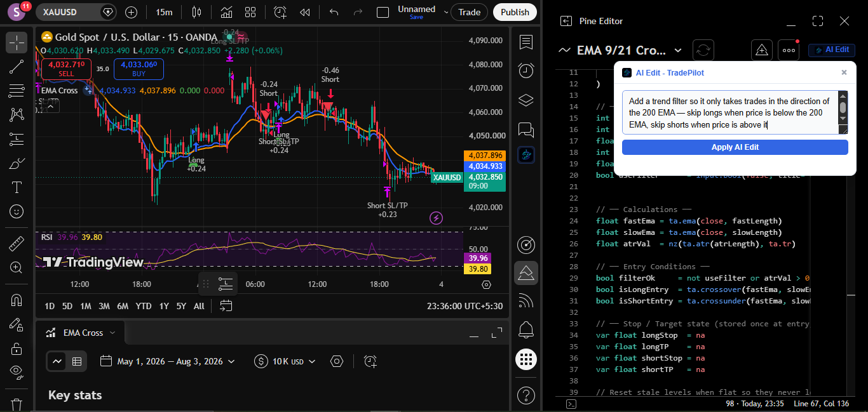
Task: Select the Text tool
Action: 17,187
